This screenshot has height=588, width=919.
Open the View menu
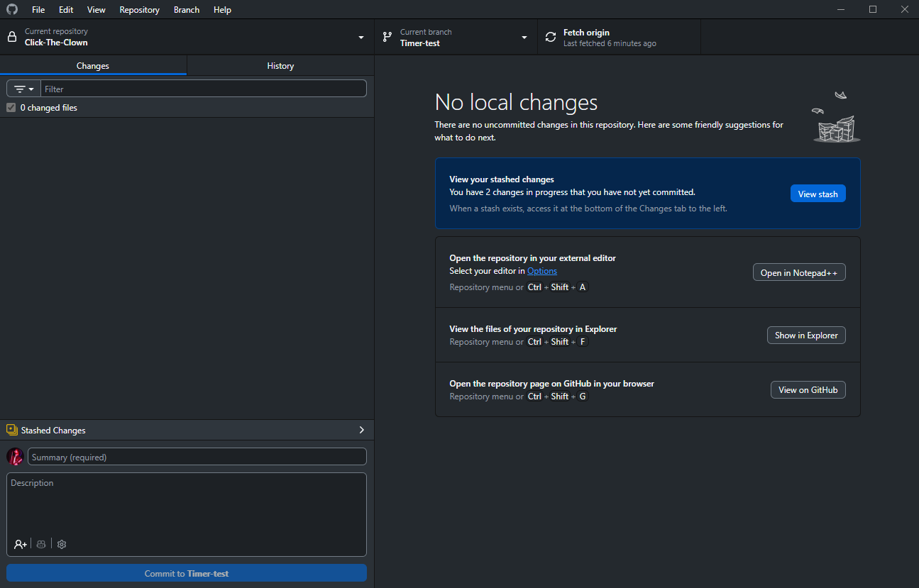coord(97,10)
